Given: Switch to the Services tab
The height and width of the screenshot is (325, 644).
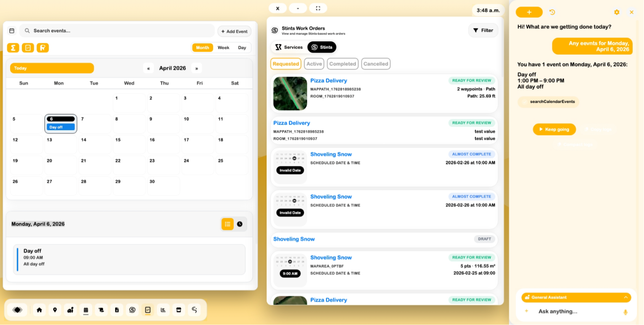Looking at the screenshot, I should tap(288, 47).
